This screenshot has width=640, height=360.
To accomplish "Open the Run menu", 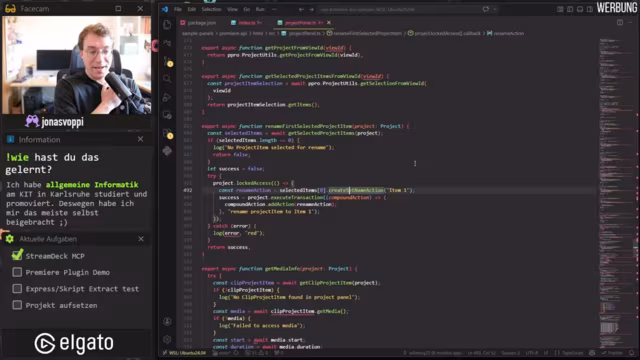I will click(260, 9).
